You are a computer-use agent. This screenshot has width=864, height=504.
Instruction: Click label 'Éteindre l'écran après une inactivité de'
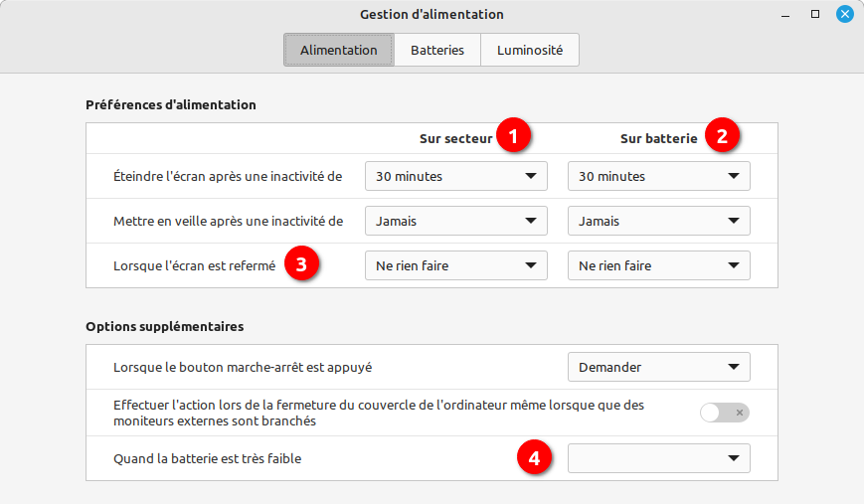tap(228, 176)
